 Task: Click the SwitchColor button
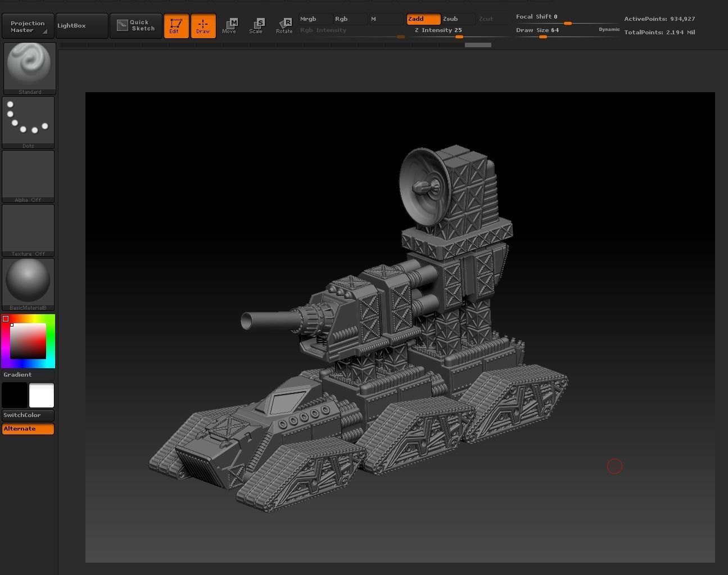pyautogui.click(x=28, y=415)
